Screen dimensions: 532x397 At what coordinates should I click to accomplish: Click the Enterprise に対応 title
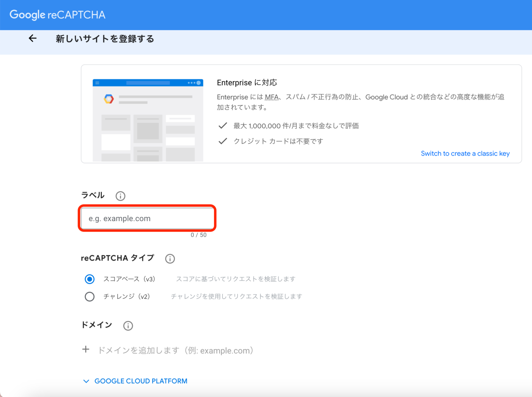point(247,83)
